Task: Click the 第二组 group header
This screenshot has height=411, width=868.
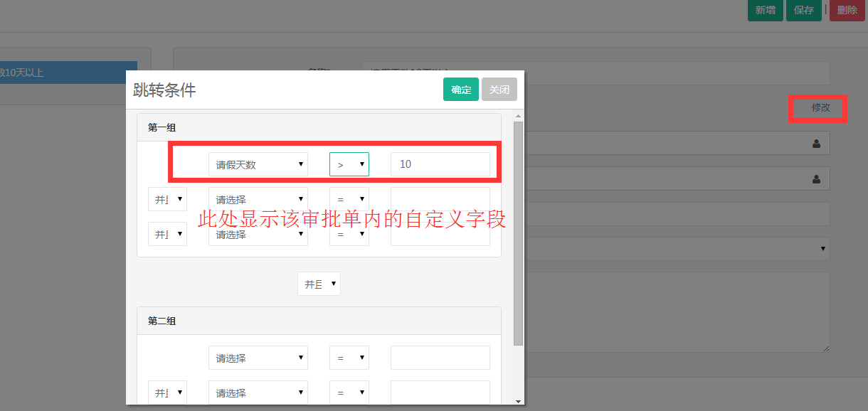Action: 319,321
